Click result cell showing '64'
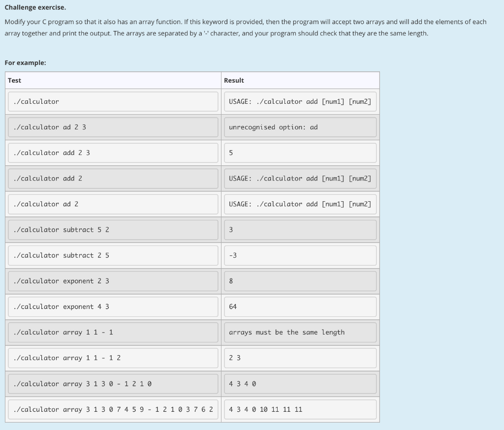Image resolution: width=504 pixels, height=430 pixels. click(300, 307)
